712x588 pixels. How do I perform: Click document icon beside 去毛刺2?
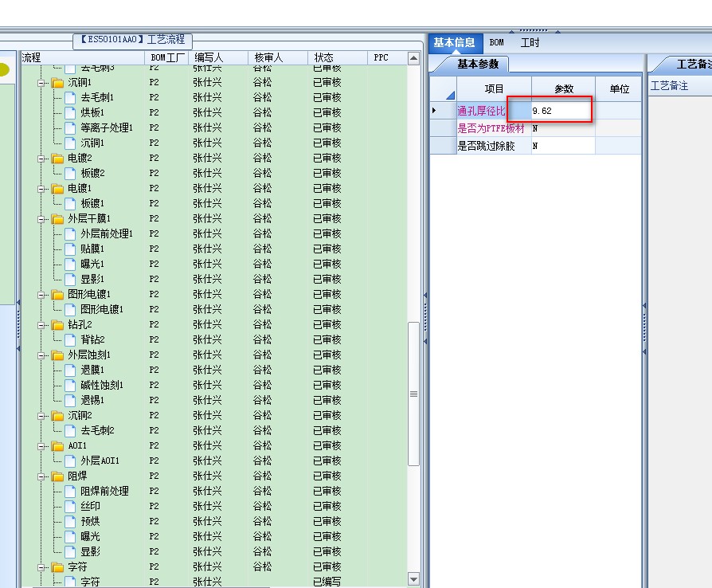tap(70, 430)
